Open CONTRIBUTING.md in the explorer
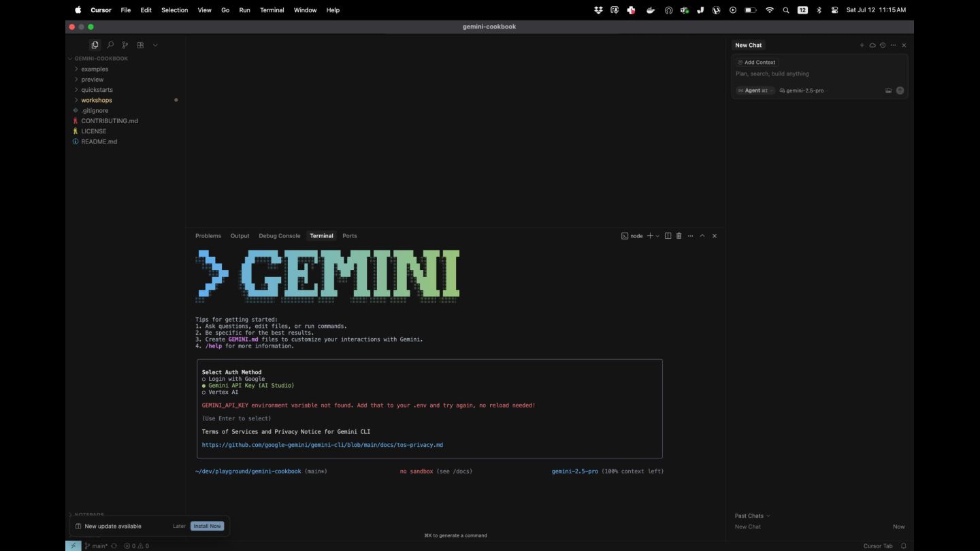This screenshot has height=551, width=980. pos(110,121)
